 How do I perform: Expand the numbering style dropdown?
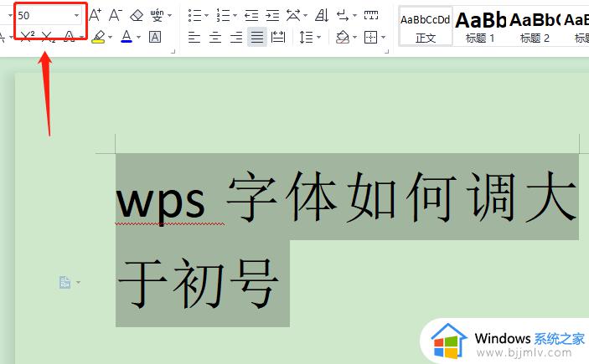coord(235,16)
